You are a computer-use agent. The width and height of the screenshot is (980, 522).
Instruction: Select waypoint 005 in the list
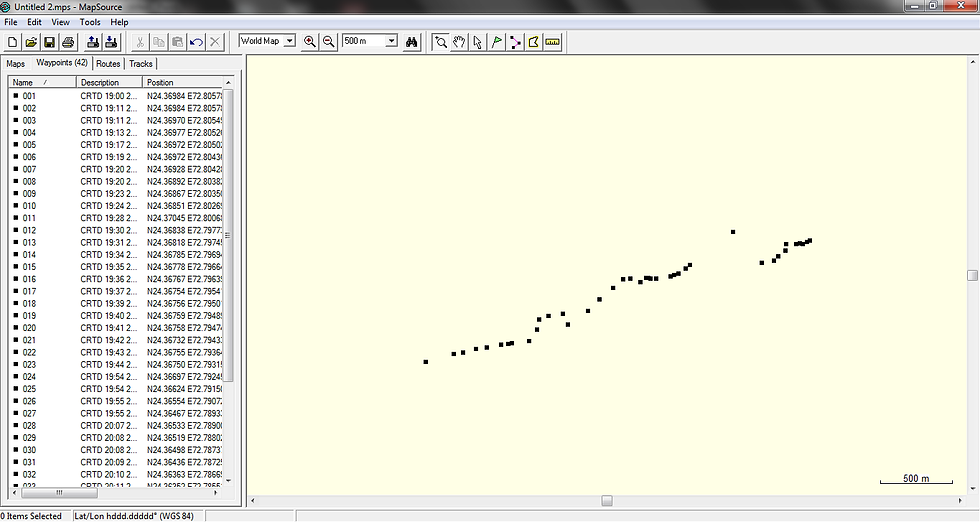(29, 144)
